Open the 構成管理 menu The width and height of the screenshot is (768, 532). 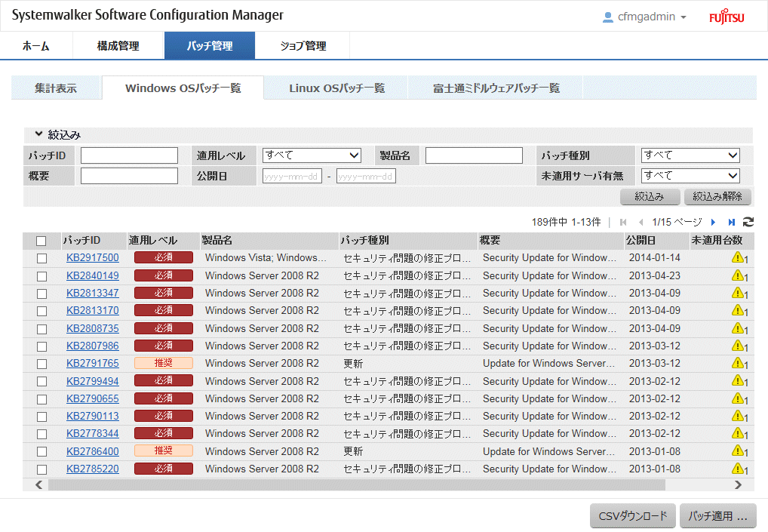[118, 45]
